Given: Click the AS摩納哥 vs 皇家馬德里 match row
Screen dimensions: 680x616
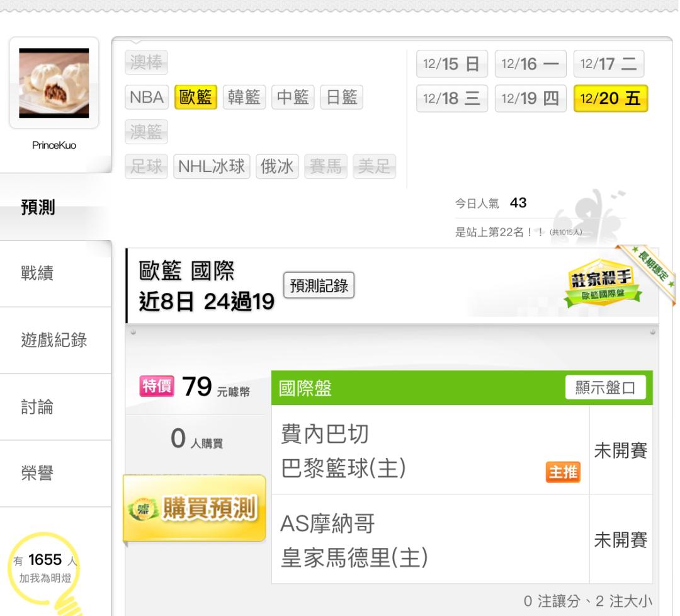Looking at the screenshot, I should click(x=462, y=540).
